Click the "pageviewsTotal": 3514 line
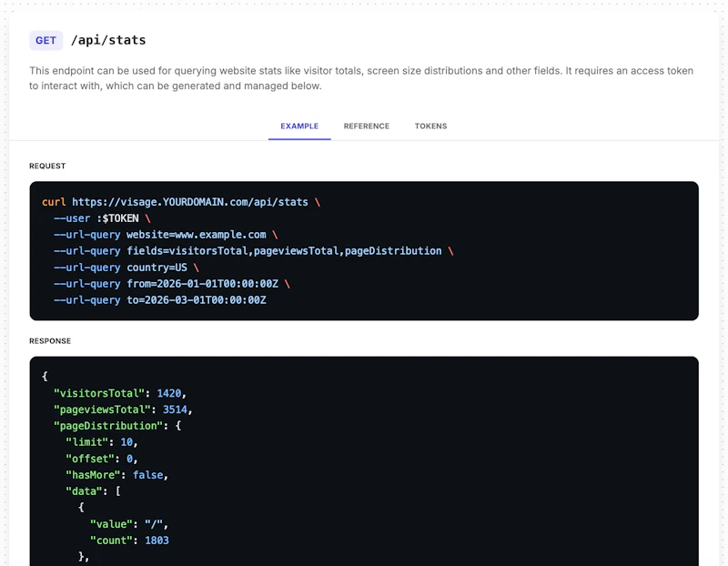The image size is (728, 566). [x=123, y=409]
